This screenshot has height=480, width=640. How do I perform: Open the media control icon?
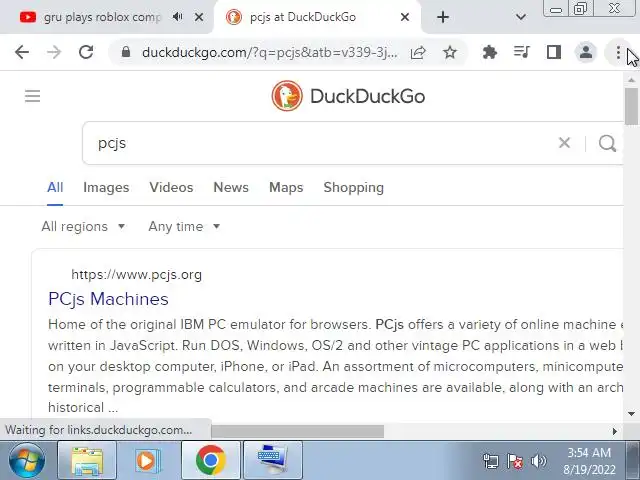point(522,52)
